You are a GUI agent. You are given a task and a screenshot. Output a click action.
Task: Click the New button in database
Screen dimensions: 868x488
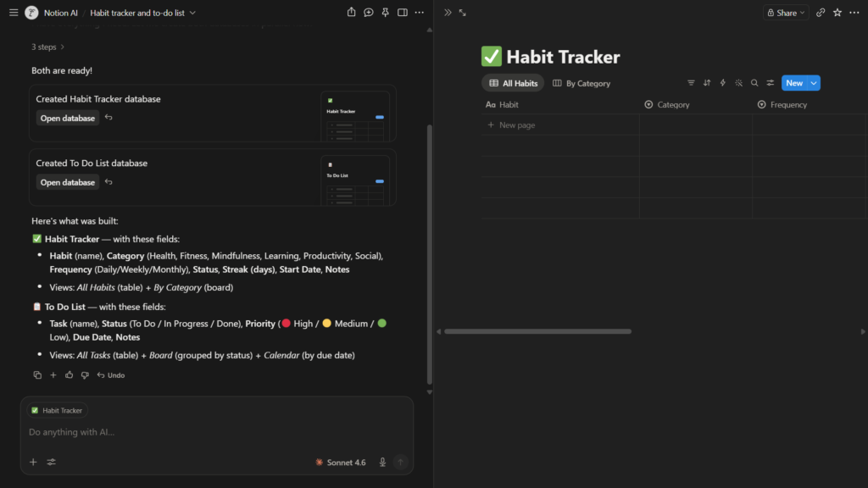[x=794, y=83]
